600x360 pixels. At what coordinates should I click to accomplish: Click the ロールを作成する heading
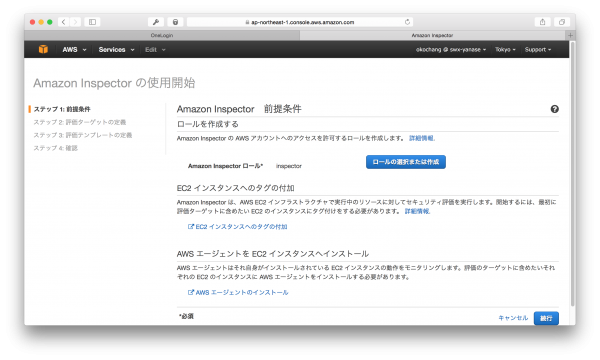[x=208, y=124]
